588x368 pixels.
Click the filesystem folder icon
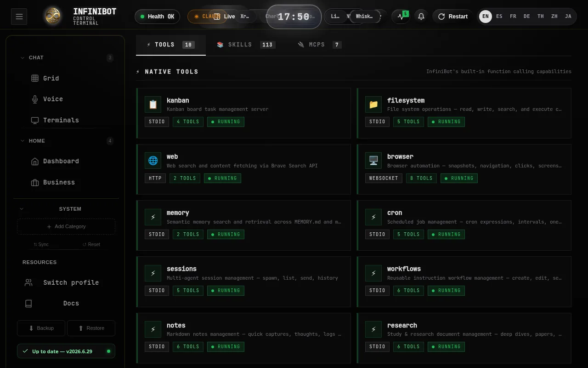(373, 104)
